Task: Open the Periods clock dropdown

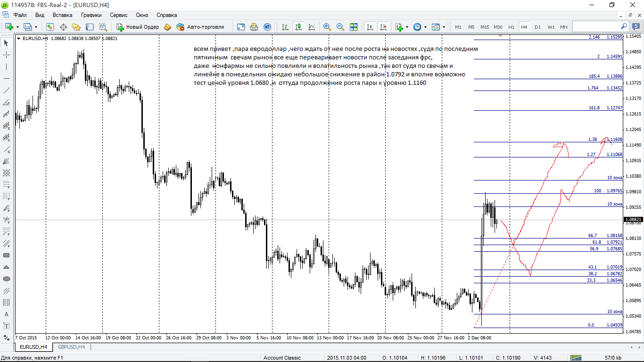Action: coord(420,27)
